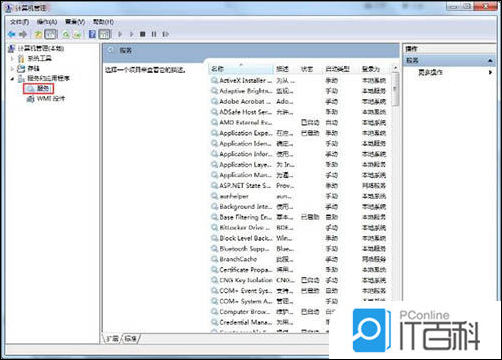Click the Refresh toolbar icon
Image resolution: width=502 pixels, height=360 pixels.
pyautogui.click(x=66, y=34)
